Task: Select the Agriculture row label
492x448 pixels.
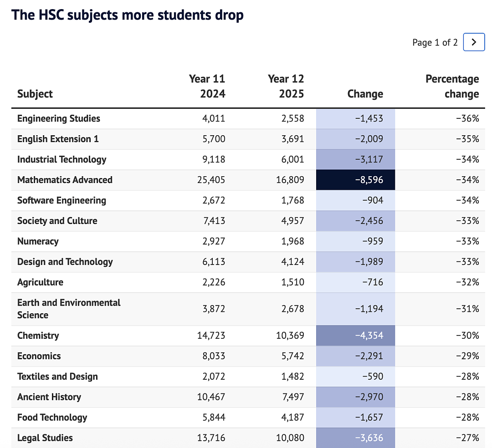Action: [40, 282]
